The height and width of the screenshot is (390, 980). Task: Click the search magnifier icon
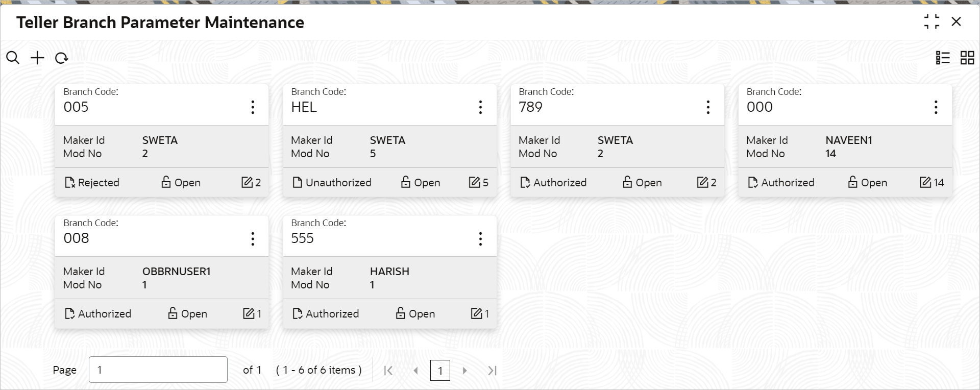pos(13,58)
